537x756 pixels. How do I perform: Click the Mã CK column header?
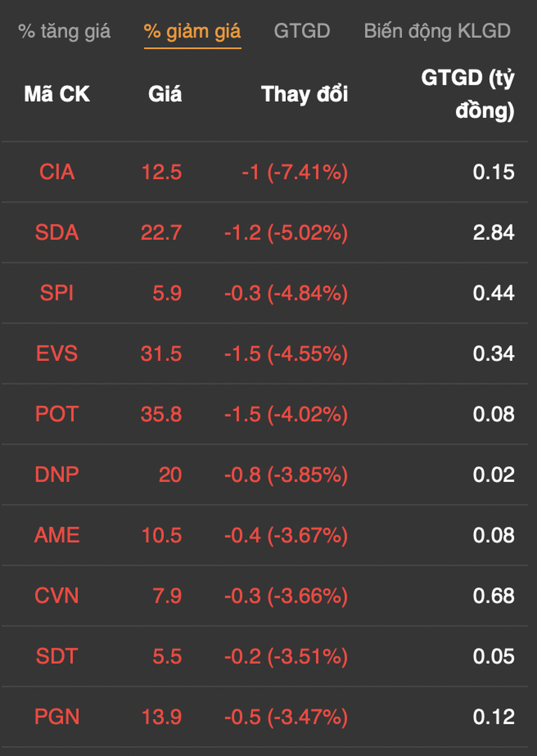coord(57,94)
